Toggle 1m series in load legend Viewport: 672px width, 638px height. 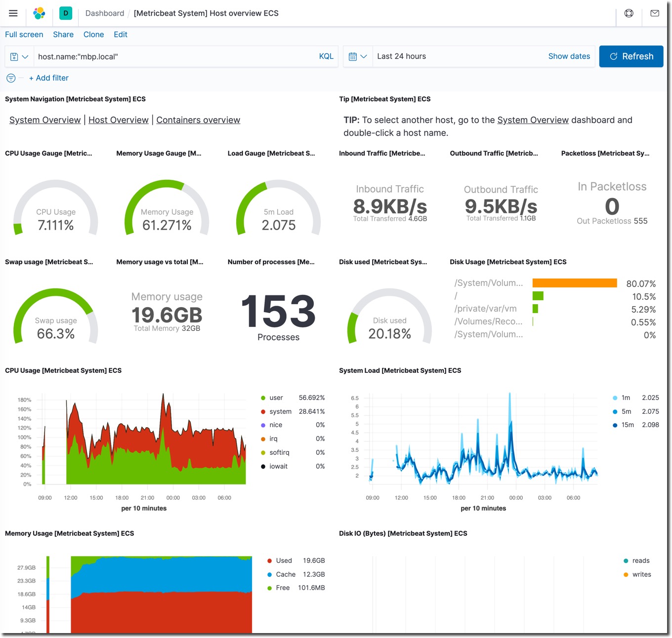click(x=626, y=398)
